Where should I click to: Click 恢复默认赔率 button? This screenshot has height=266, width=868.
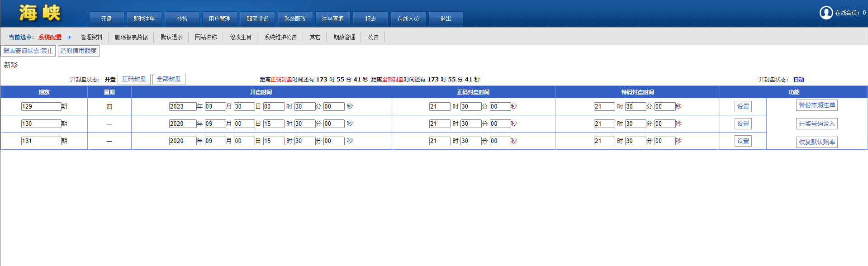pos(817,142)
